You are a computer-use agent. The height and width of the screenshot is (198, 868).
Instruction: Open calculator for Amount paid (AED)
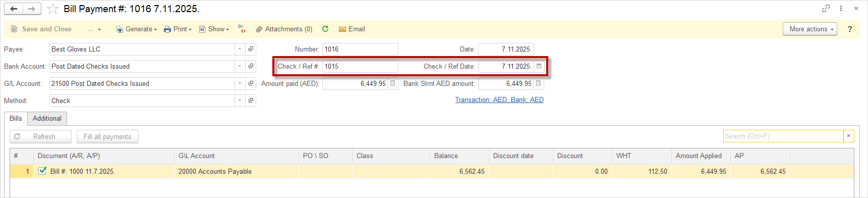[x=393, y=83]
